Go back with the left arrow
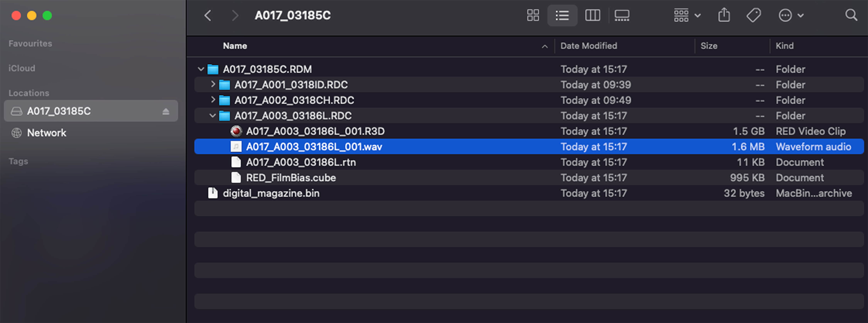Screen dimensions: 868x323 (x=208, y=15)
